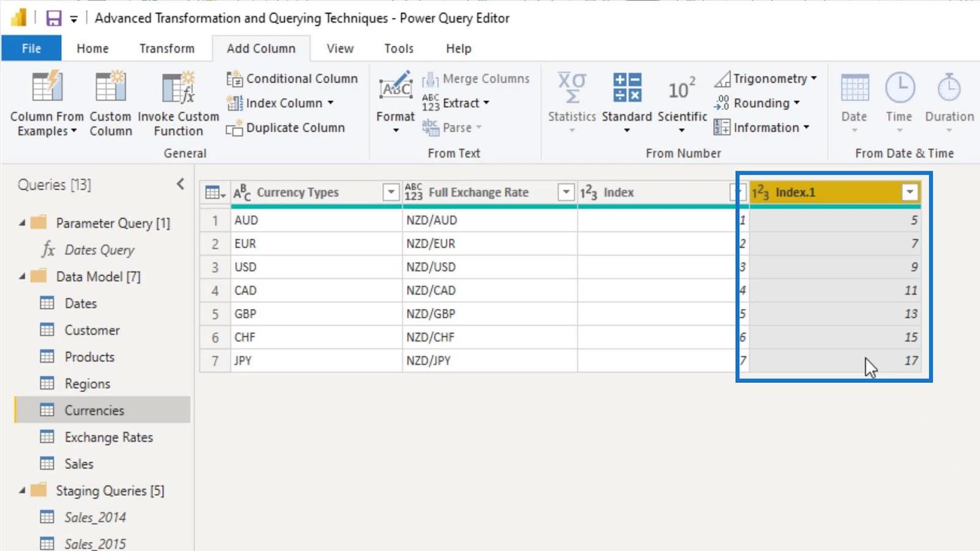Select the Sales_2015 staging query
The image size is (980, 551).
[x=95, y=543]
